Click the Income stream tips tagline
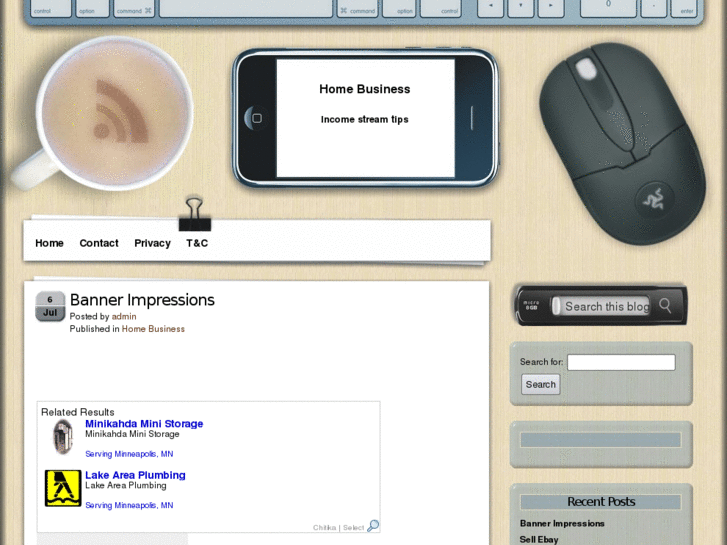The width and height of the screenshot is (727, 545). pyautogui.click(x=364, y=119)
